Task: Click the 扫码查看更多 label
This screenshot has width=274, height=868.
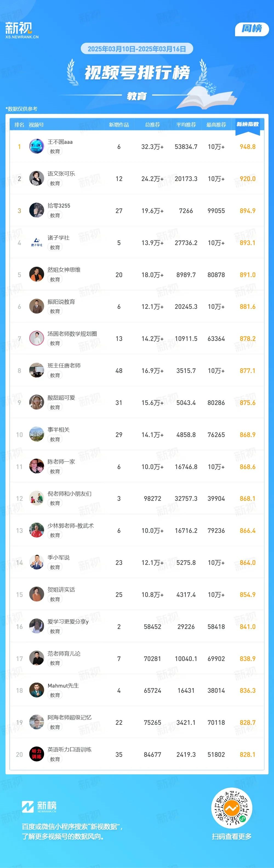Action: tap(232, 836)
